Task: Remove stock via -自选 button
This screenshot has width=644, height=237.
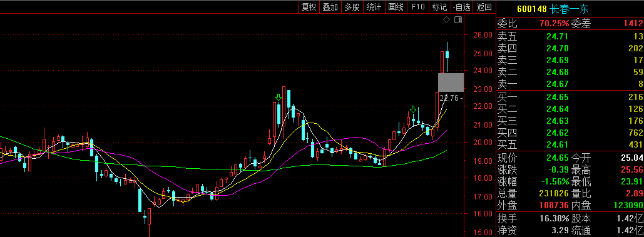Action: click(462, 7)
